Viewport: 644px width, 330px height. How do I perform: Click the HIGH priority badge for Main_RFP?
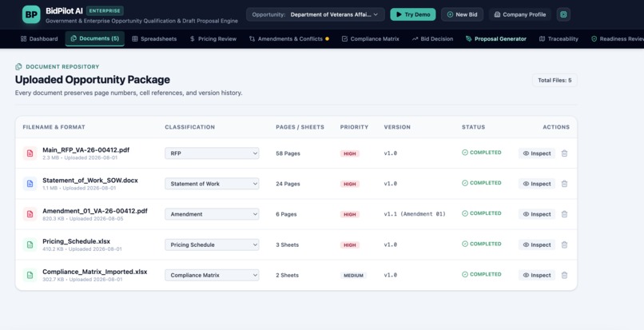[350, 153]
